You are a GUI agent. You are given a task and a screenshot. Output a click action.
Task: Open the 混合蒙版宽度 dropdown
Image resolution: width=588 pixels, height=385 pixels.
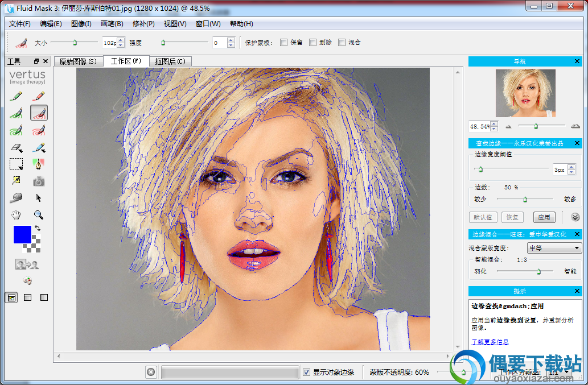pos(554,248)
